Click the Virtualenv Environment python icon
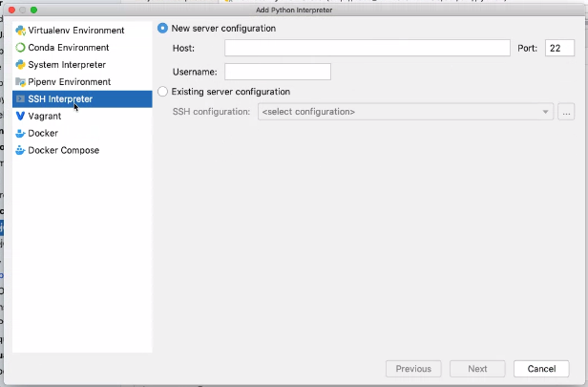This screenshot has height=387, width=588. coord(20,31)
